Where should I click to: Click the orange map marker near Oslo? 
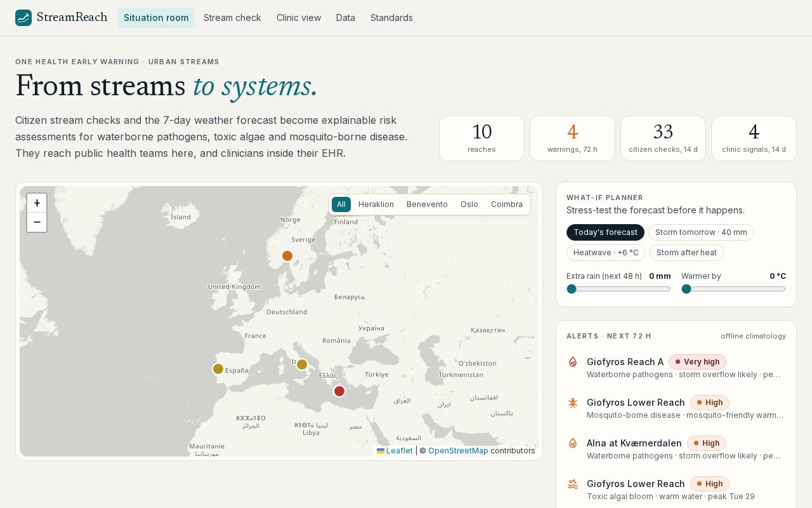(287, 256)
